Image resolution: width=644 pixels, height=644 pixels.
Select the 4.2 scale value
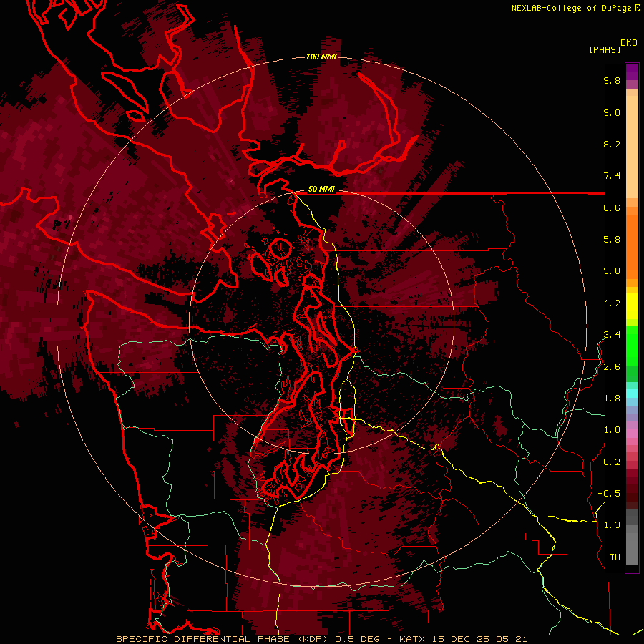click(612, 303)
